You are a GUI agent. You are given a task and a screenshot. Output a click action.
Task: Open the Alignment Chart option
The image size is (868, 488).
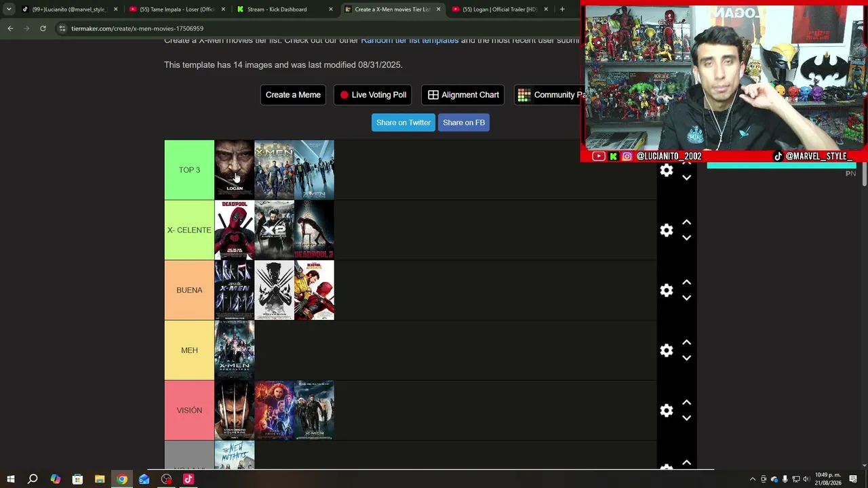pos(463,95)
